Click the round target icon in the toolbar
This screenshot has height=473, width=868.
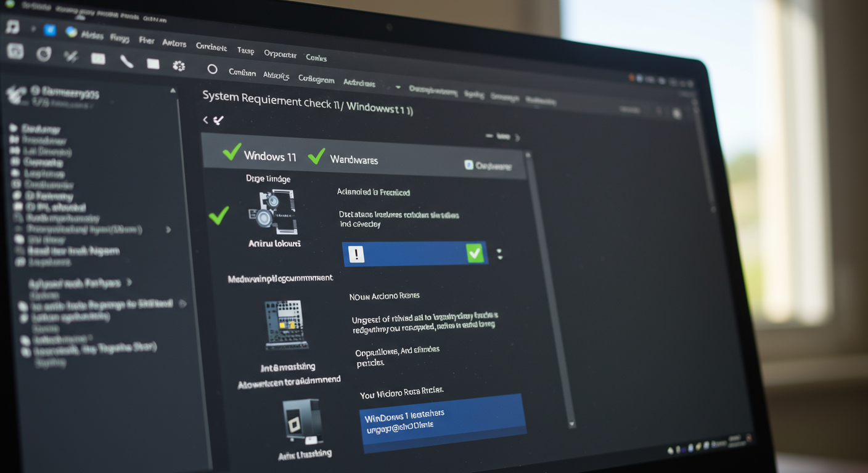[43, 54]
